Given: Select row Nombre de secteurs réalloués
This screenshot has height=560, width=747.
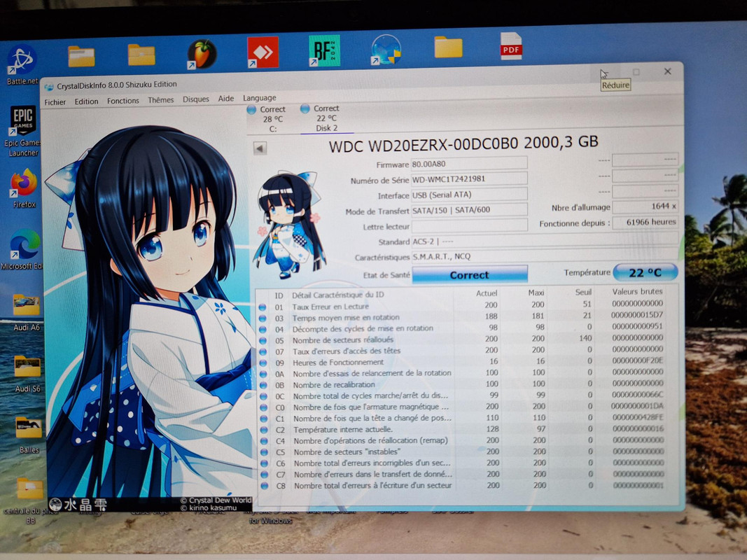Looking at the screenshot, I should coord(462,339).
